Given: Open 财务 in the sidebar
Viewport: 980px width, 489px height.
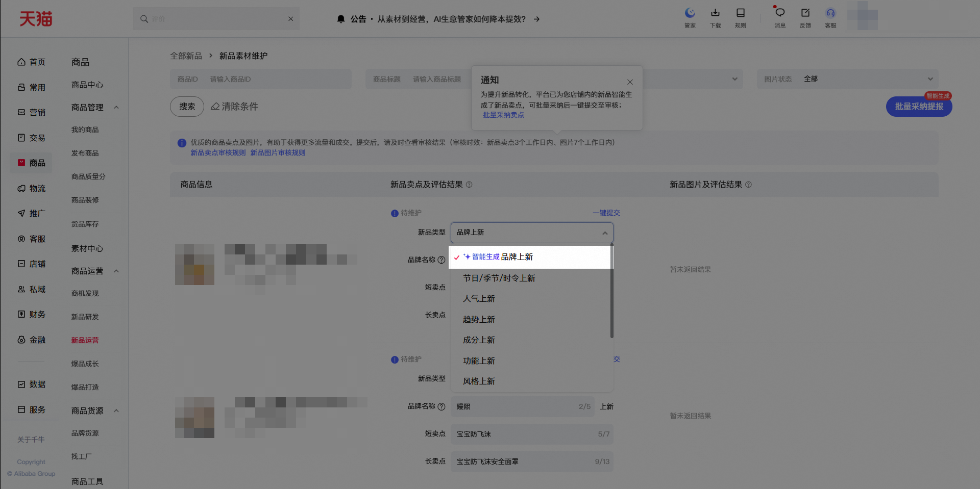Looking at the screenshot, I should point(32,314).
